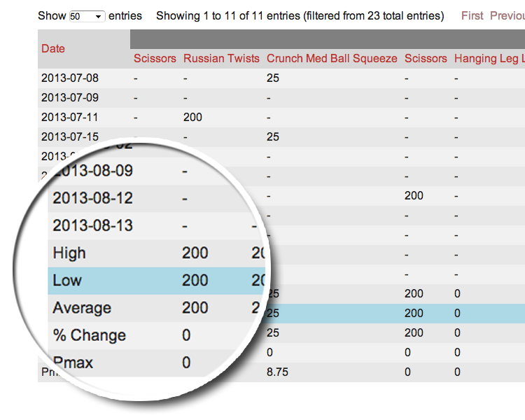
Task: Sort by the Russian Twists column header
Action: click(221, 59)
